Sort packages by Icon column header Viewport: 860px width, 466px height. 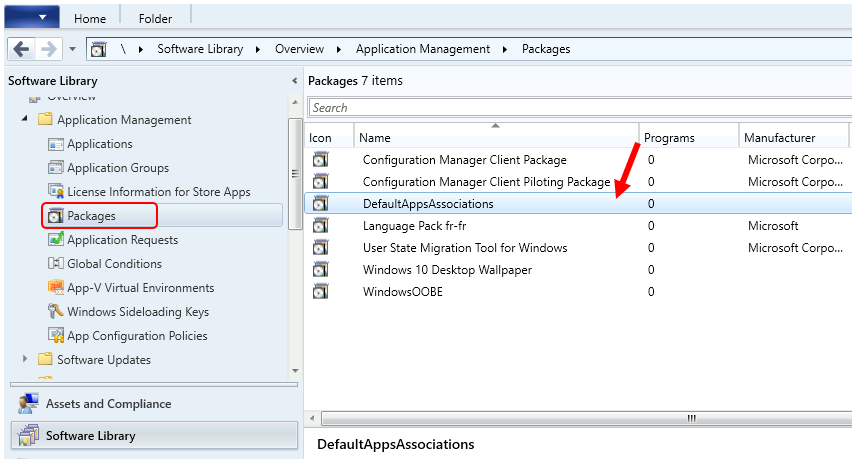coord(329,138)
